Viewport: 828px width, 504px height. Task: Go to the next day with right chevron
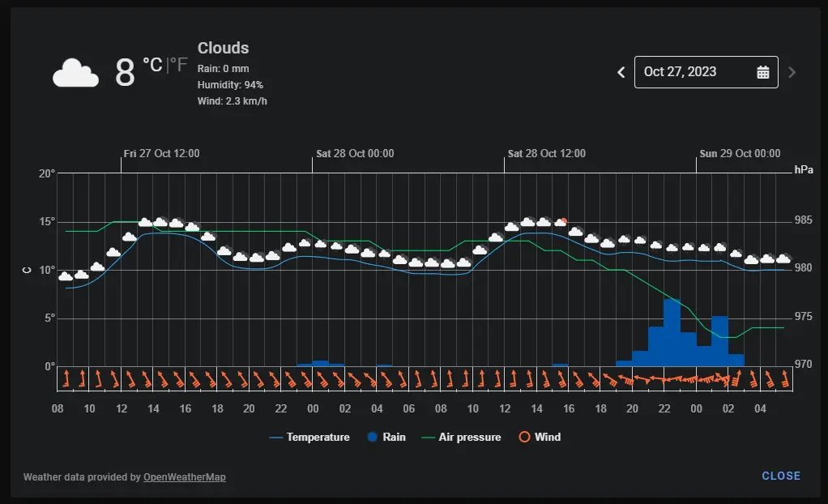tap(792, 72)
